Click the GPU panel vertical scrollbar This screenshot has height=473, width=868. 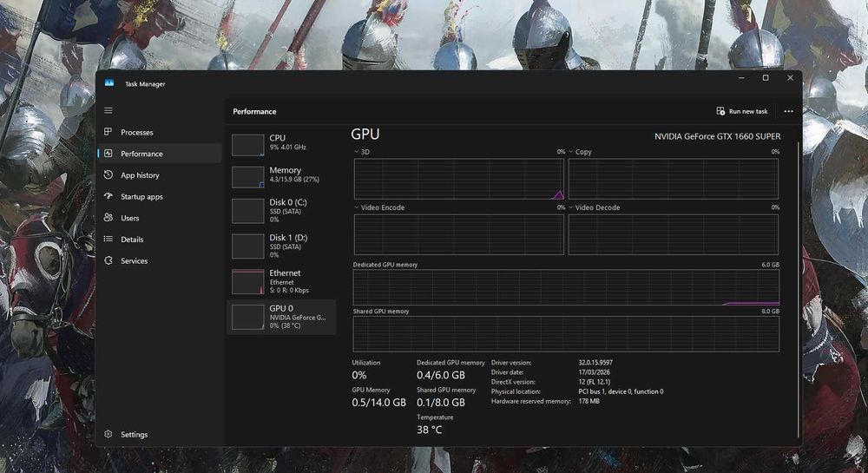(x=799, y=289)
